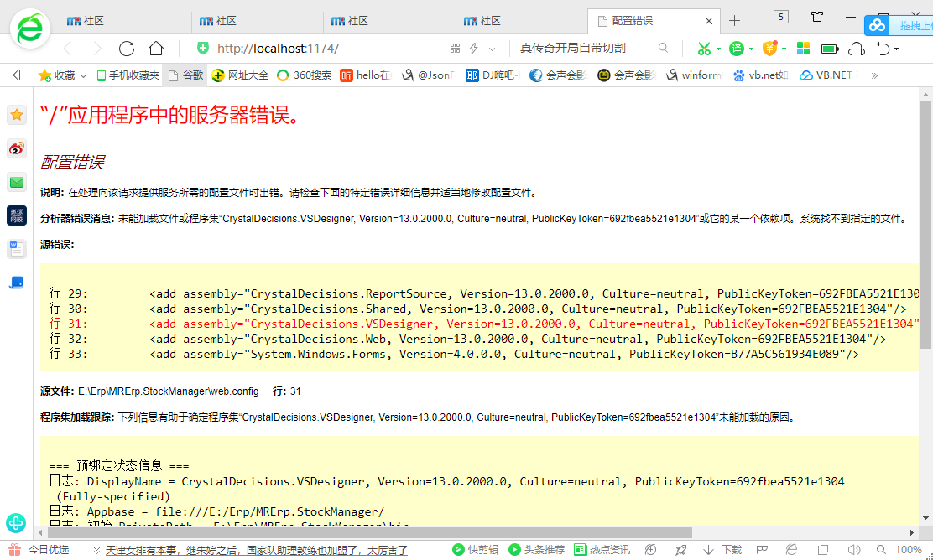
Task: Click the 360 browser logo avatar
Action: [29, 28]
